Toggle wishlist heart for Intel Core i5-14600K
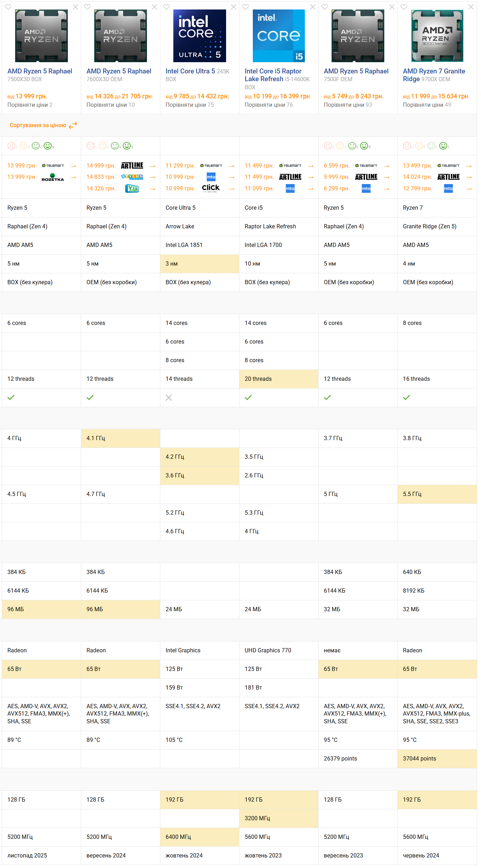 pos(245,7)
